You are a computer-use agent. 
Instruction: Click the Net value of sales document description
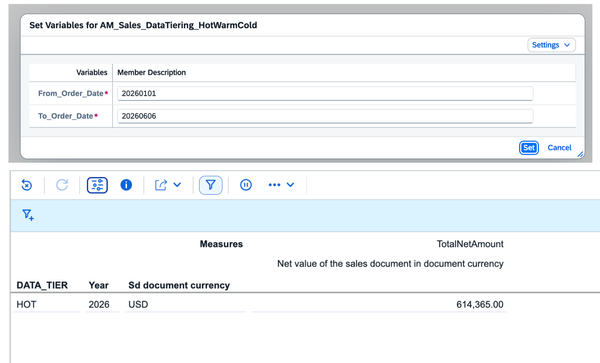click(390, 264)
